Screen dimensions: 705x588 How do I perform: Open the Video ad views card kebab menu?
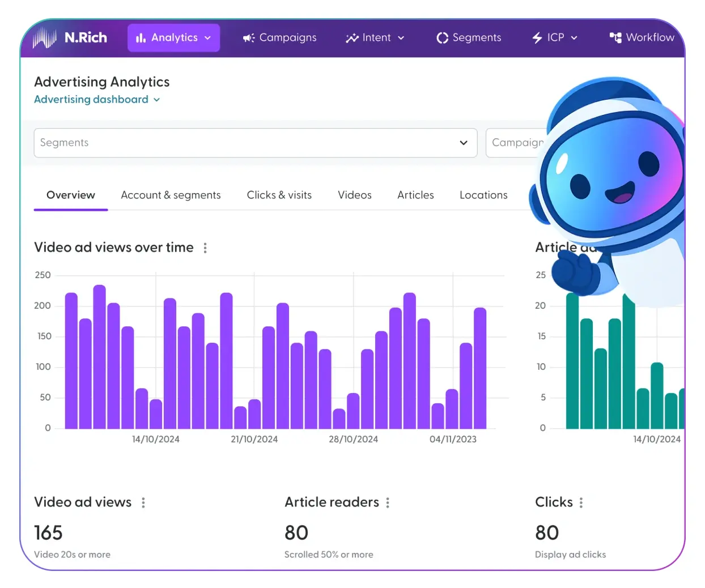point(143,502)
